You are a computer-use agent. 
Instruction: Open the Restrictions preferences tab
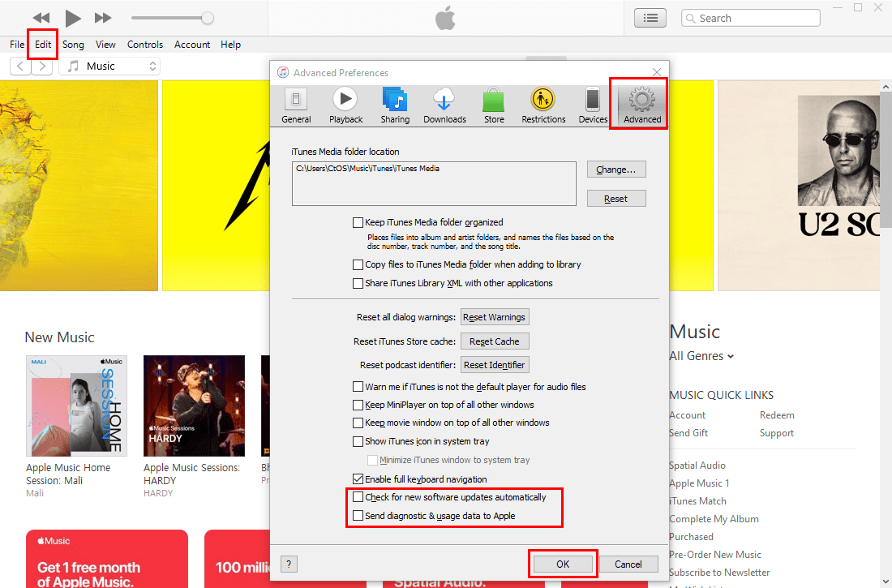[543, 106]
